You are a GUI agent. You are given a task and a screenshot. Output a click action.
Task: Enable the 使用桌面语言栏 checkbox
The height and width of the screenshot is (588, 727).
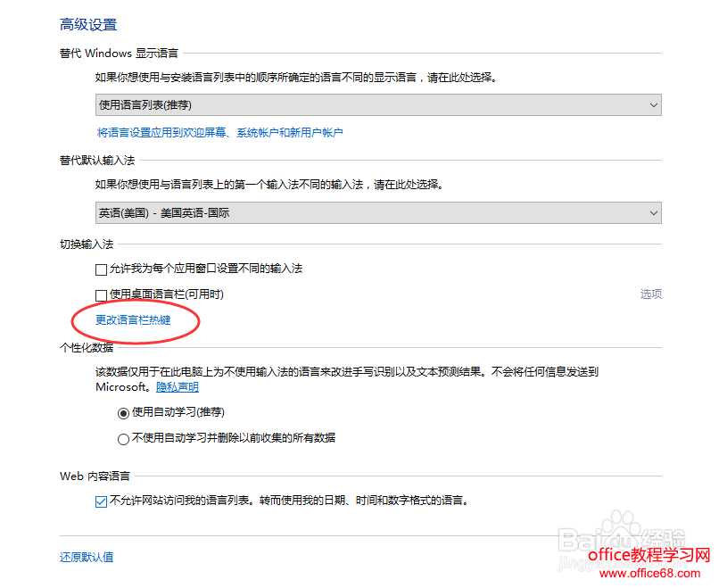[x=102, y=294]
